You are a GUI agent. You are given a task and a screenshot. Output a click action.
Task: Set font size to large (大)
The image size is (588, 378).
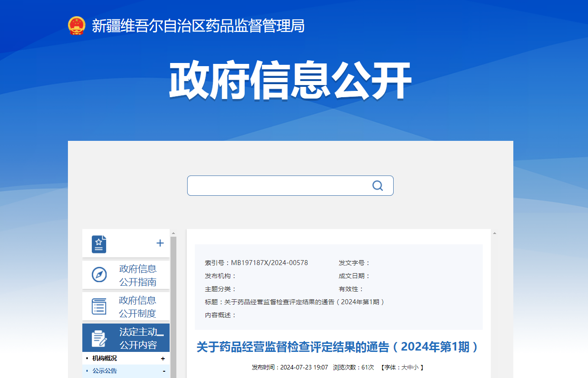tap(404, 367)
